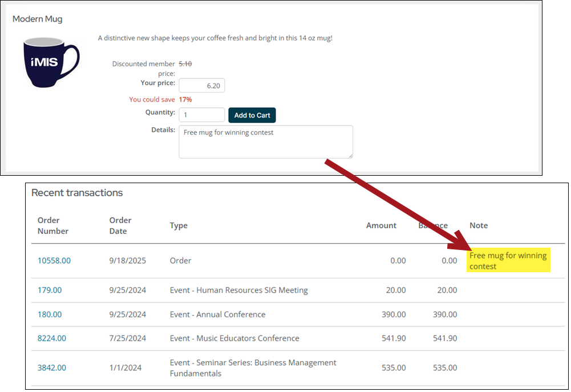Open order number 180.00
Viewport: 571px width, 392px height.
[50, 314]
